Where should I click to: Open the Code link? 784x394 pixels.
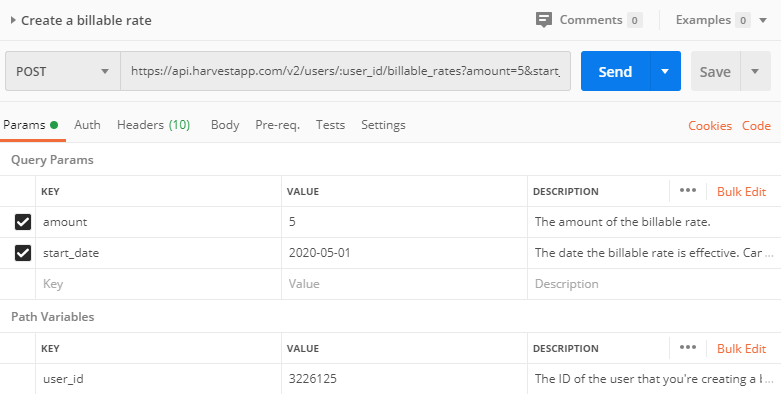756,126
